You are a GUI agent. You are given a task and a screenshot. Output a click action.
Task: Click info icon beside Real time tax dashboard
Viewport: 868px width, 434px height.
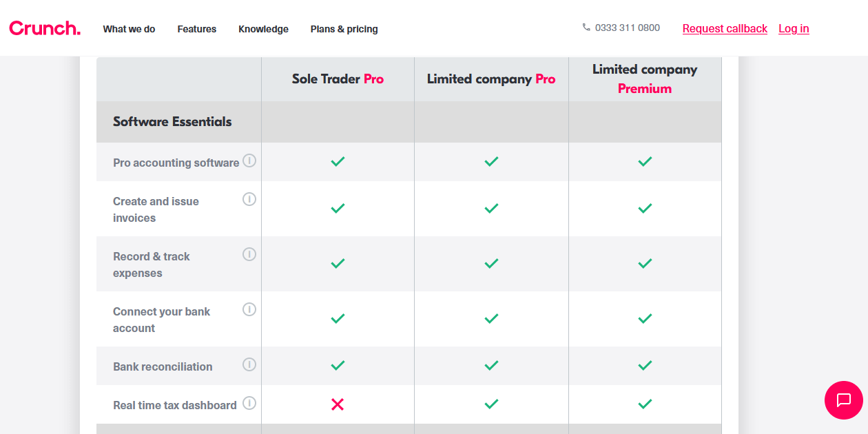tap(249, 403)
